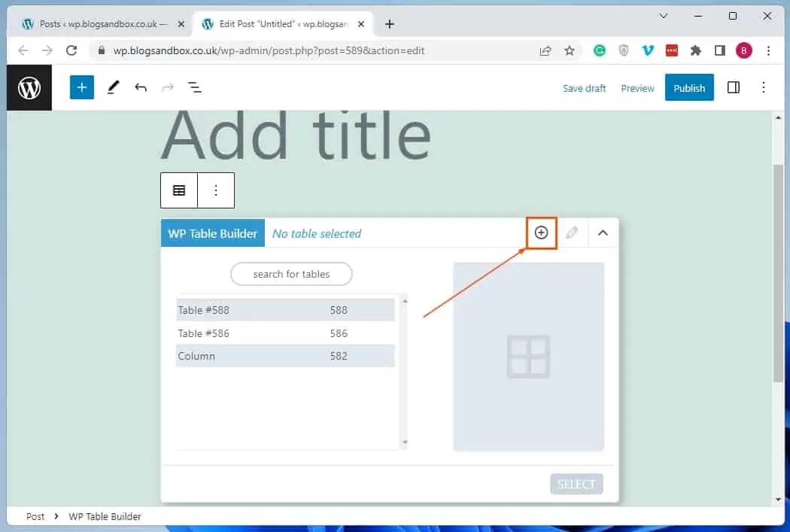Viewport: 790px width, 532px height.
Task: Click Save draft
Action: [x=584, y=88]
